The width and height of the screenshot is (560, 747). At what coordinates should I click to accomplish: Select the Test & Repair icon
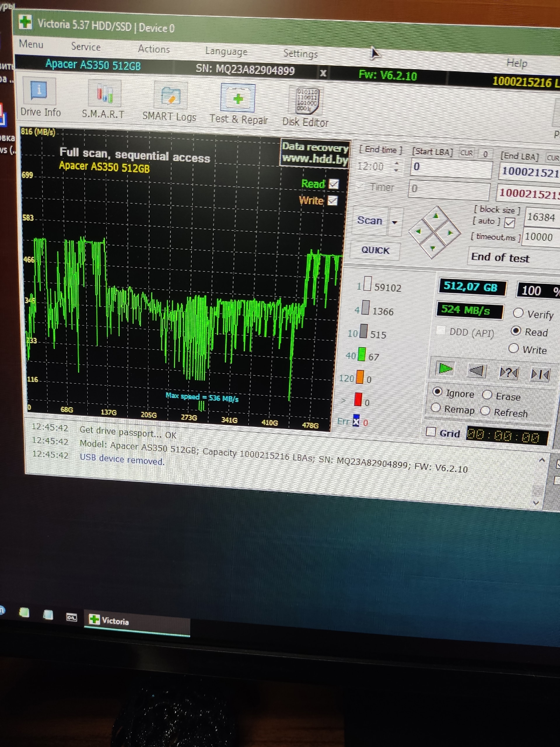(x=238, y=99)
